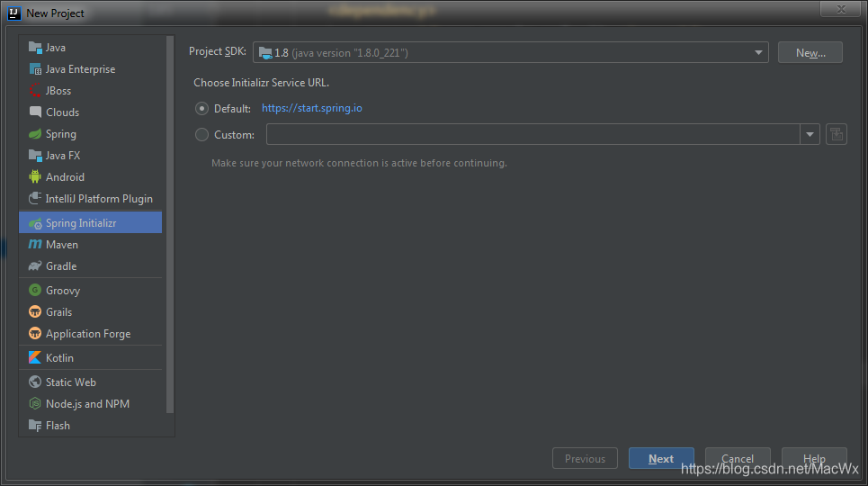Choose the Flash folder icon
The image size is (868, 486).
point(35,426)
